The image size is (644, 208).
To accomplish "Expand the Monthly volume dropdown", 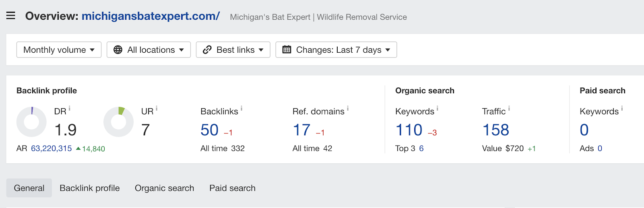I will [59, 50].
